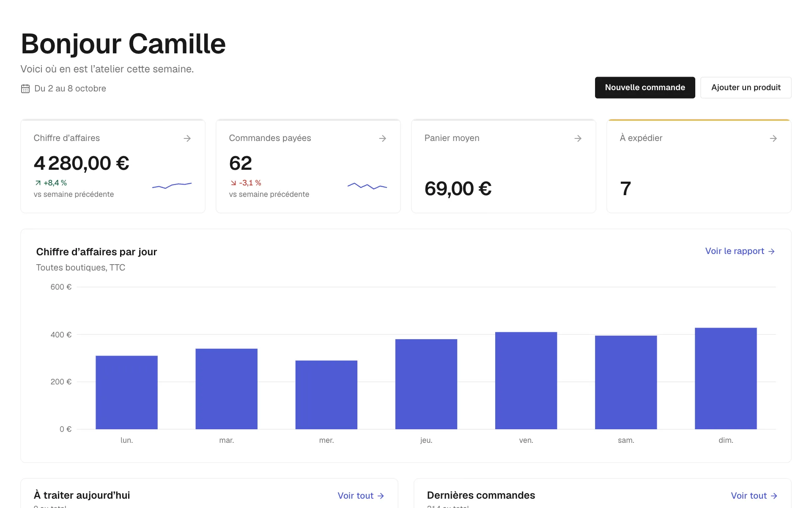Click the green upward trend arrow icon
The height and width of the screenshot is (508, 812).
pos(38,183)
